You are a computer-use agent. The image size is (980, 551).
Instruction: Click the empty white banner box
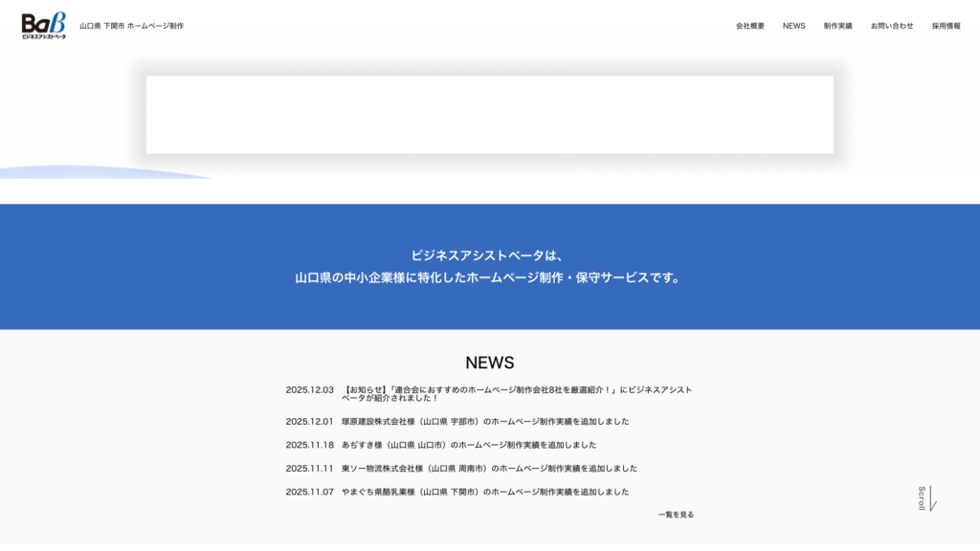[x=489, y=115]
